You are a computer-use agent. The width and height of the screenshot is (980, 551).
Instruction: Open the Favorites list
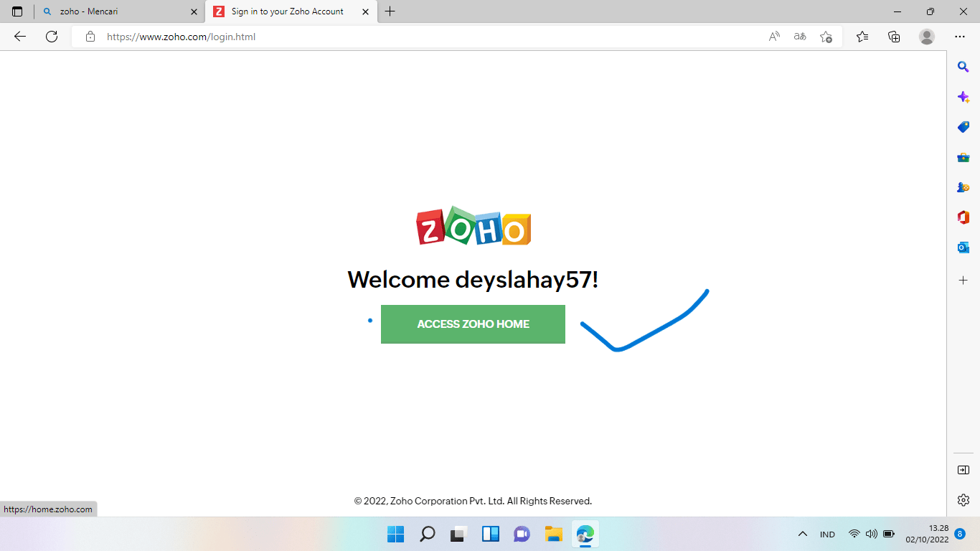[862, 37]
